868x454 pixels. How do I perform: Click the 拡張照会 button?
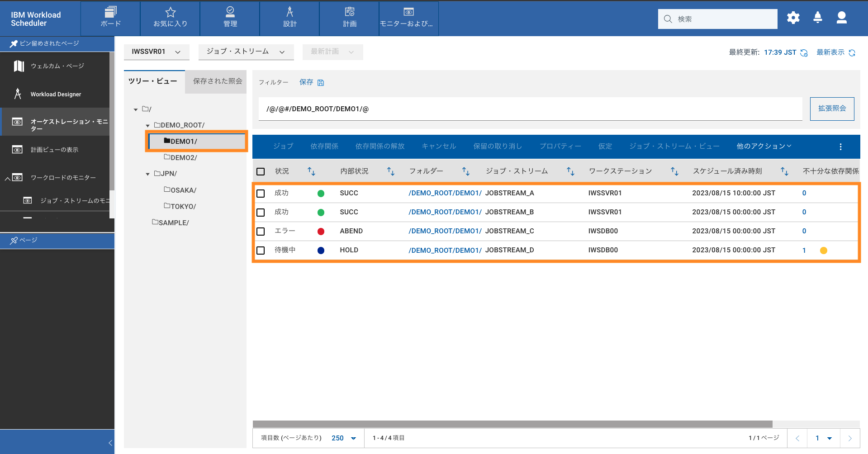coord(832,109)
